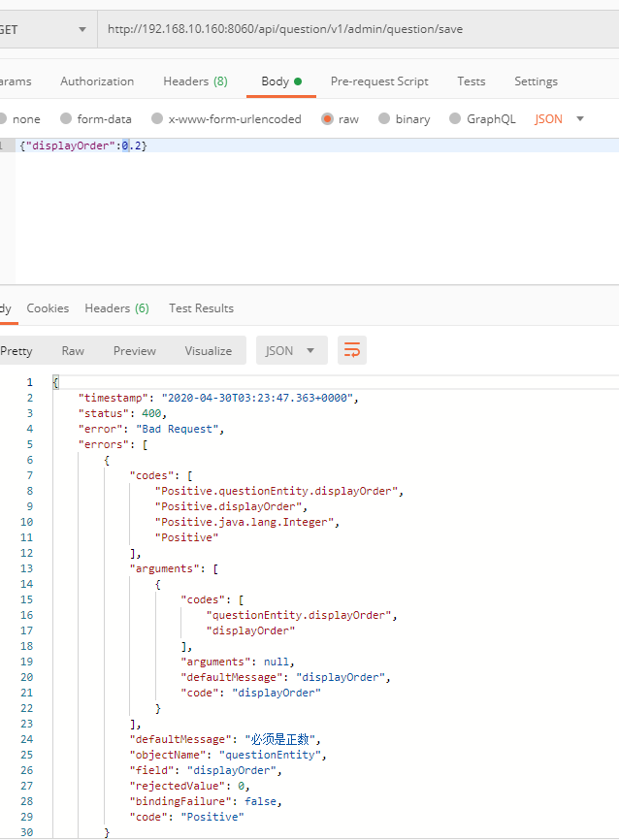Choose form-data body option
The width and height of the screenshot is (619, 840).
pyautogui.click(x=66, y=119)
